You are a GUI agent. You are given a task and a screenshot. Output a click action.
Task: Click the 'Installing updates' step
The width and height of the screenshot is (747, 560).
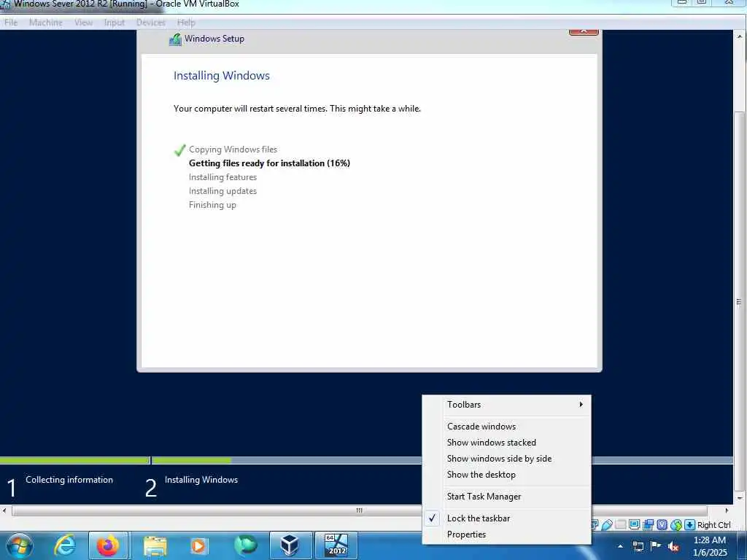click(x=222, y=190)
